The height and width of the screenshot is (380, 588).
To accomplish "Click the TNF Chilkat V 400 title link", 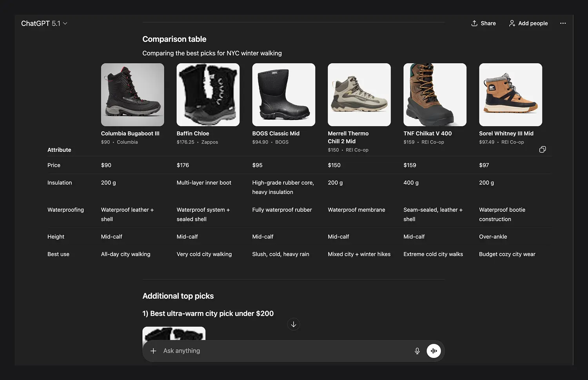I will [428, 134].
